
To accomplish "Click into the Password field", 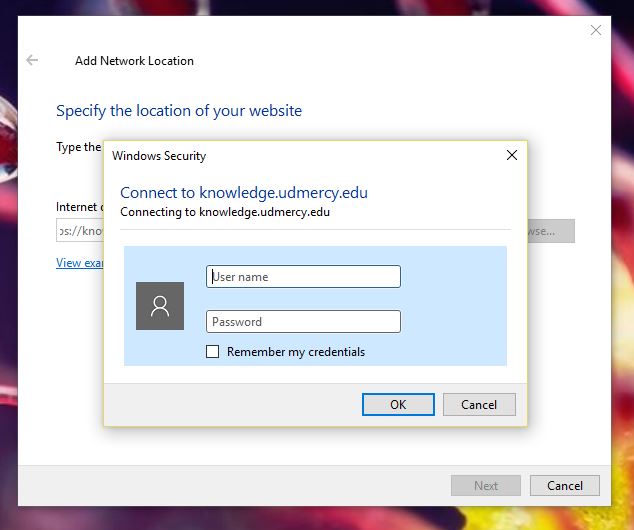I will [x=303, y=322].
